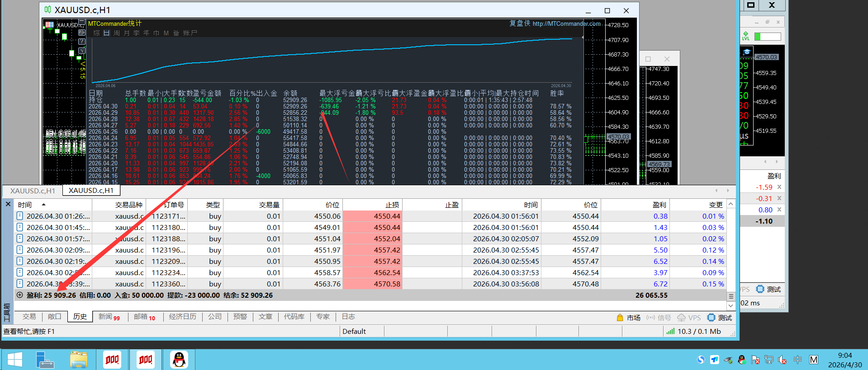Open the MTCommander.com website link
Viewport: 868px width, 370px height.
click(x=567, y=23)
